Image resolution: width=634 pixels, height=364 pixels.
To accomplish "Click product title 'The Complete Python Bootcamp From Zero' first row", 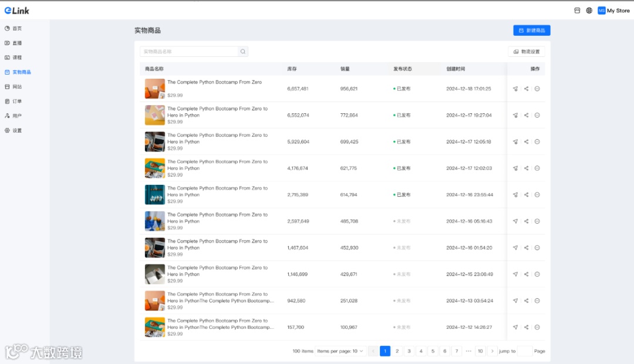I will [214, 82].
